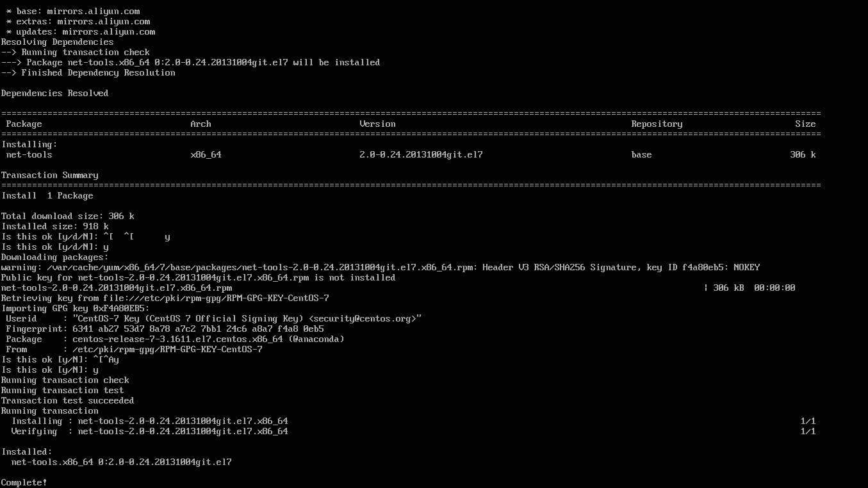Select the 'Dependencies Resolved' text

pos(55,93)
